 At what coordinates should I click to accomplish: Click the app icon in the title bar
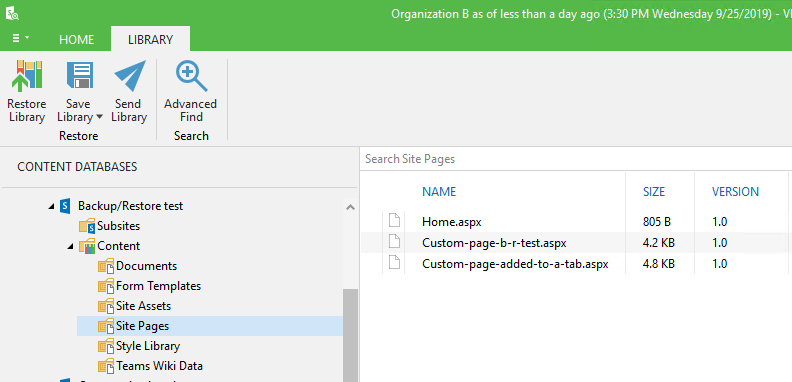pos(12,13)
